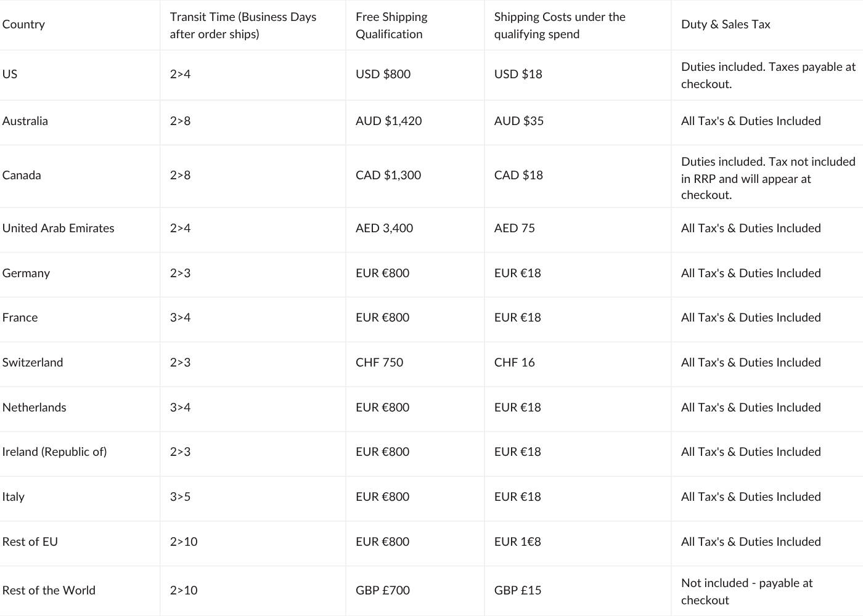Viewport: 863px width, 616px height.
Task: Click the Transit Time column header
Action: 243,25
